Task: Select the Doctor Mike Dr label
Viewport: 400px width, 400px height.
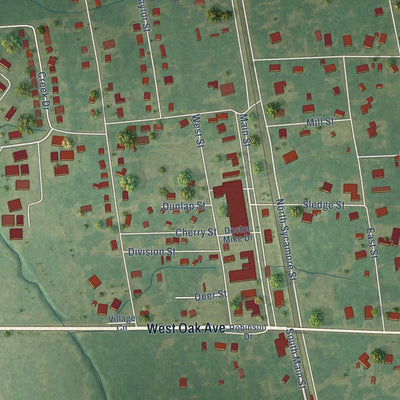Action: point(238,234)
